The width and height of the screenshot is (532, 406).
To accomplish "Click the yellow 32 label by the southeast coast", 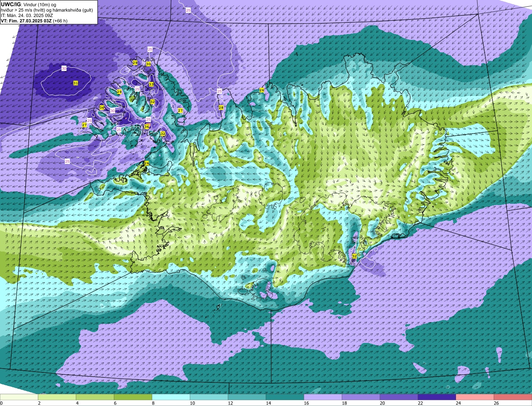I will 355,256.
